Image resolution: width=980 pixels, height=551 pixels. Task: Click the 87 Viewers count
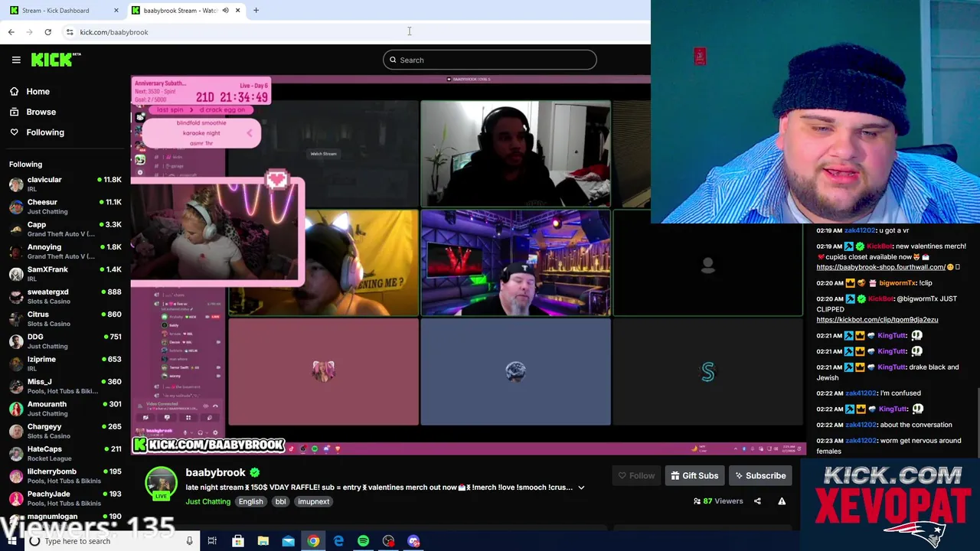coord(717,501)
